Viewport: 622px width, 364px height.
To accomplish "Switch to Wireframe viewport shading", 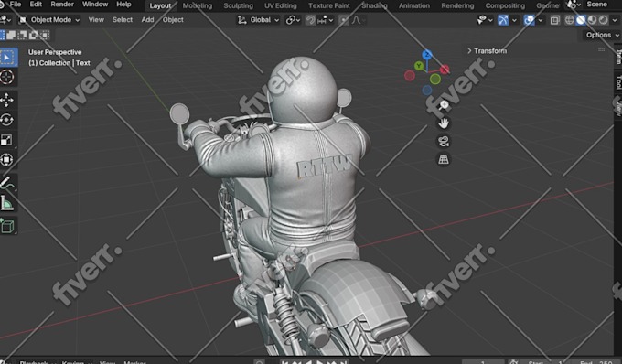I will click(570, 20).
